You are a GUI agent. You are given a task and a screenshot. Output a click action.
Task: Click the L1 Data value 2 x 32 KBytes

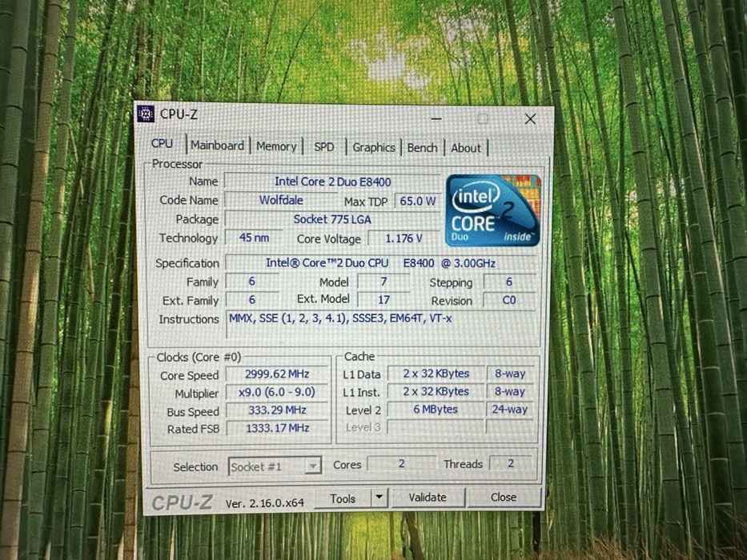(436, 374)
